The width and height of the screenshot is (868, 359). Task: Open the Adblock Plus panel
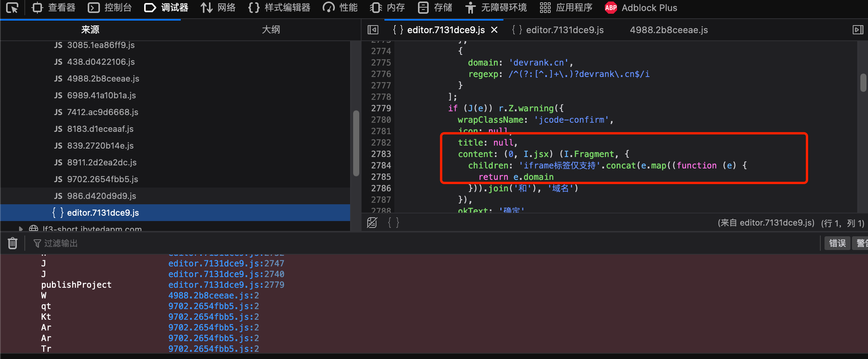coord(641,8)
